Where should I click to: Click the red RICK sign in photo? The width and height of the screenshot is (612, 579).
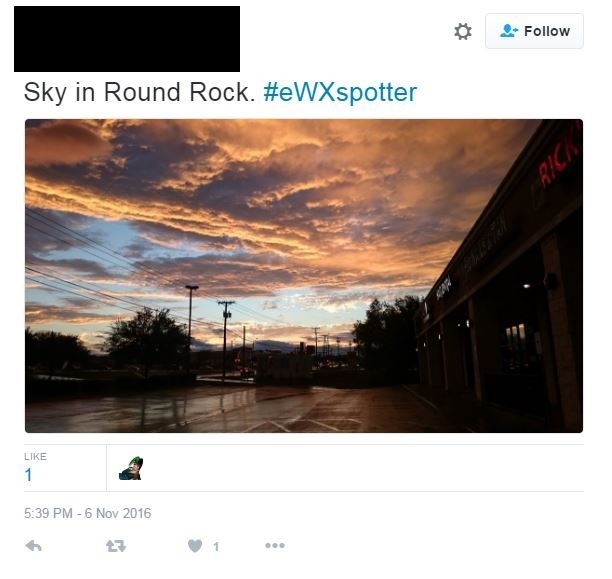tap(557, 156)
